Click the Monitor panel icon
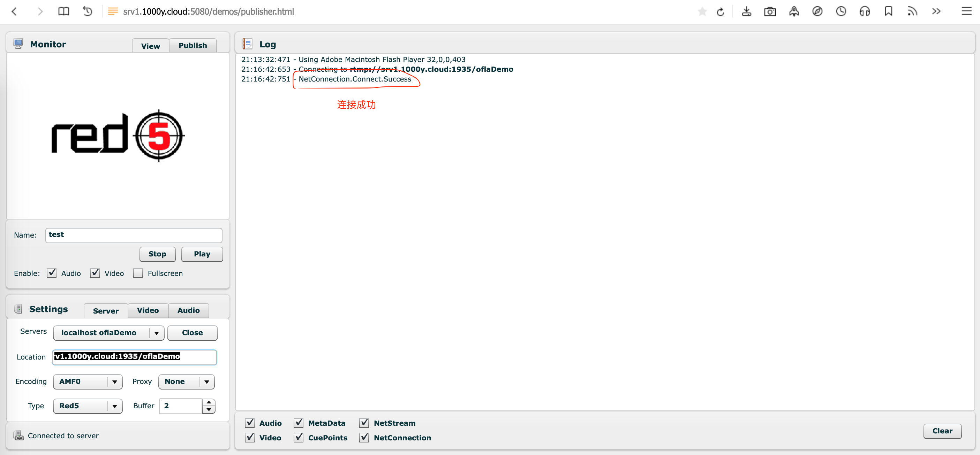980x455 pixels. 18,44
